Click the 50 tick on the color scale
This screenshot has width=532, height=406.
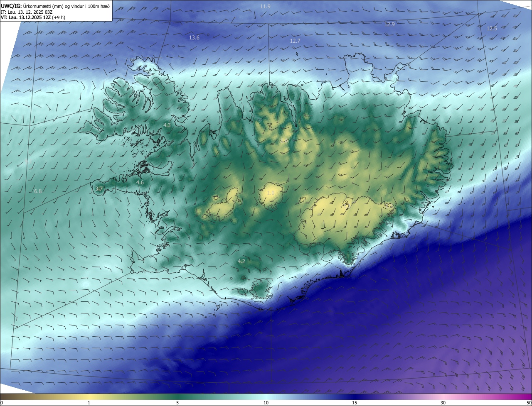(529, 403)
